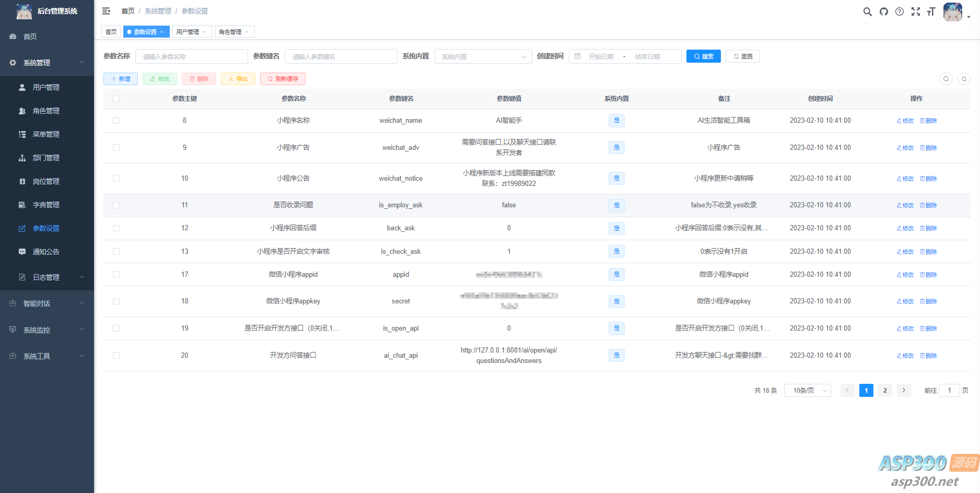
Task: Check the row for 开发方问答接口
Action: tap(116, 356)
